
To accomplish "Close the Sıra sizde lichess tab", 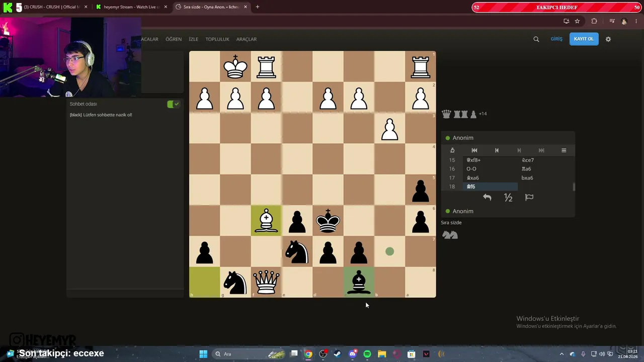I will click(246, 7).
